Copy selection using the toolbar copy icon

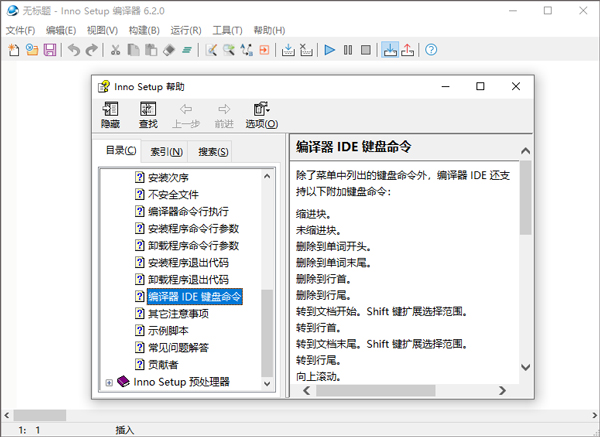click(133, 50)
